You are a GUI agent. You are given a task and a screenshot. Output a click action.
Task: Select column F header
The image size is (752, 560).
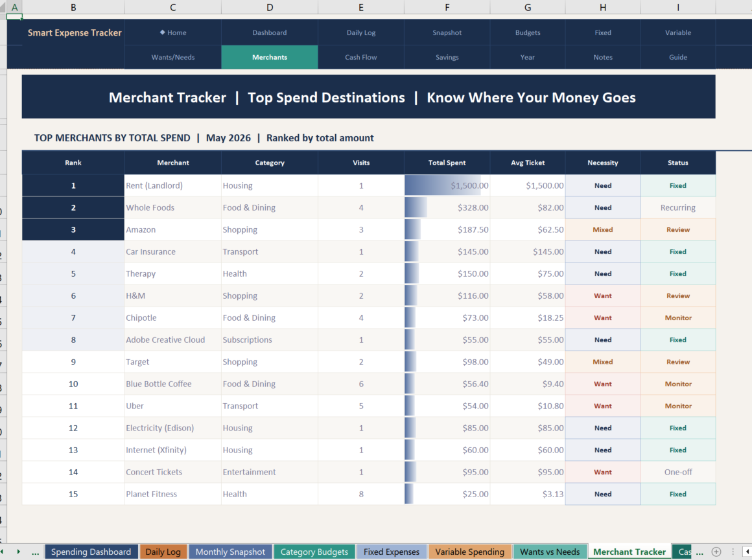[x=447, y=7]
